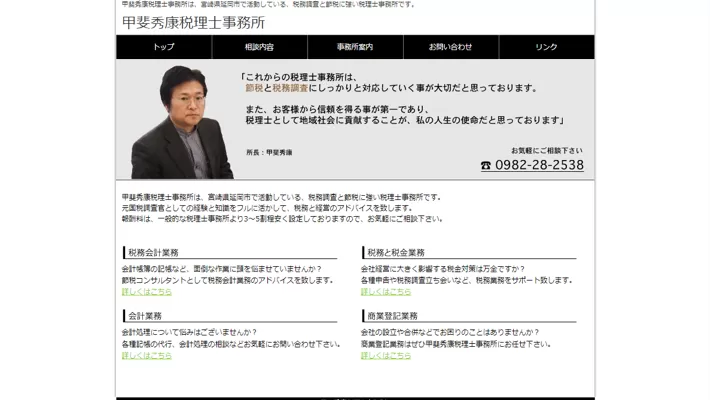Go to the 相談内容 menu page
This screenshot has width=710, height=400.
click(x=259, y=47)
